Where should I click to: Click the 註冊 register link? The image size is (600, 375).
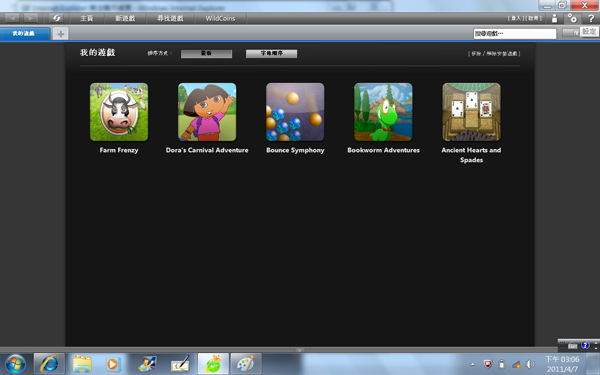pos(534,18)
